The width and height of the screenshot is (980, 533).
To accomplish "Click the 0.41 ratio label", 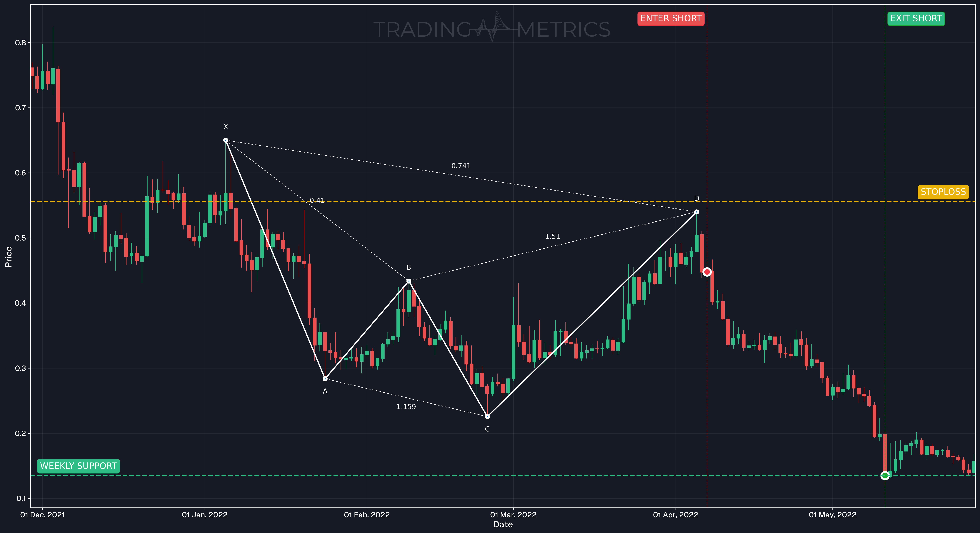I will coord(317,201).
